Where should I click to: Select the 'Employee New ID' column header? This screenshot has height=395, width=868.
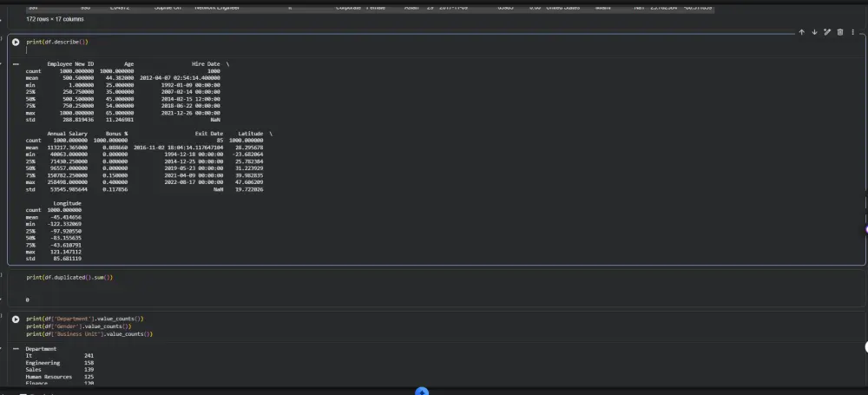point(70,64)
